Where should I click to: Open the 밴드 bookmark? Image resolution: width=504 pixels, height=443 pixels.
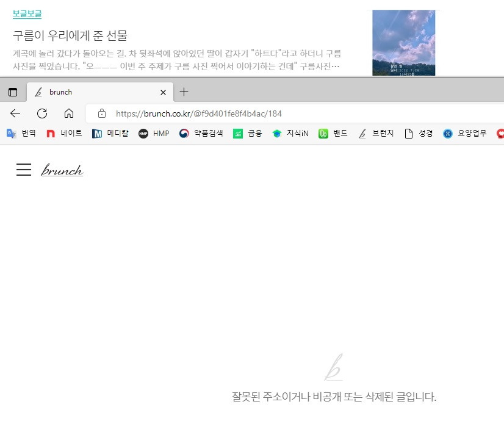pos(333,134)
